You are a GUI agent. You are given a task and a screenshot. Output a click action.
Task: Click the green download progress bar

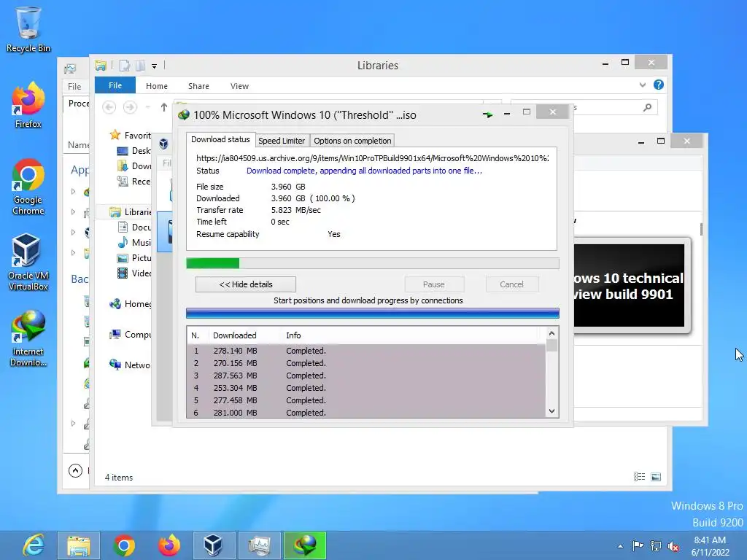click(373, 263)
